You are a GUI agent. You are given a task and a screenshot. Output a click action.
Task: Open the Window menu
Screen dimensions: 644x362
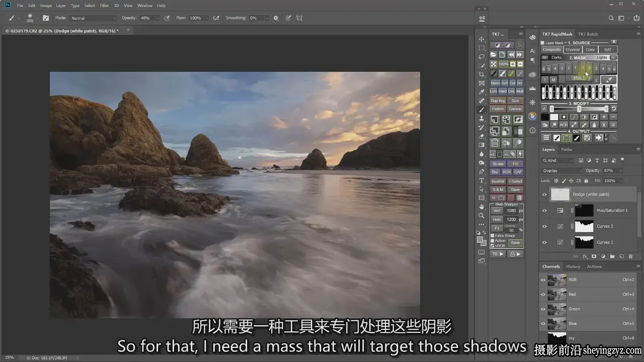145,6
